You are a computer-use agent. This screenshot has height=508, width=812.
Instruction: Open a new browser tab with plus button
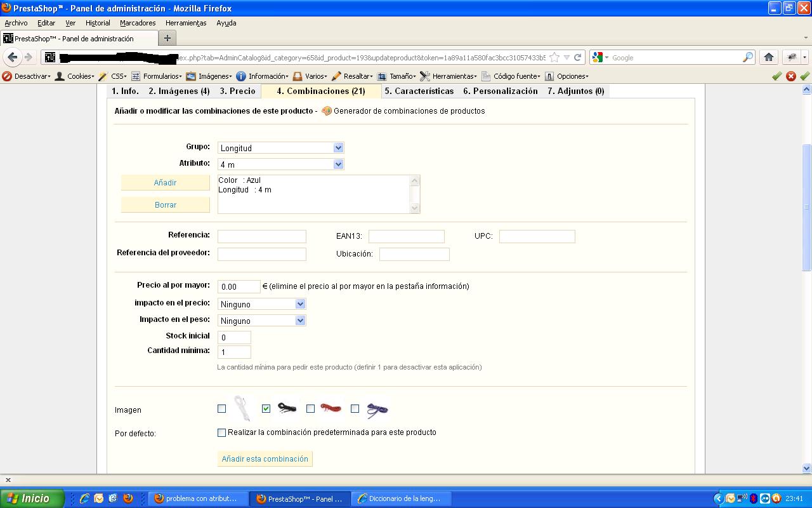point(167,38)
